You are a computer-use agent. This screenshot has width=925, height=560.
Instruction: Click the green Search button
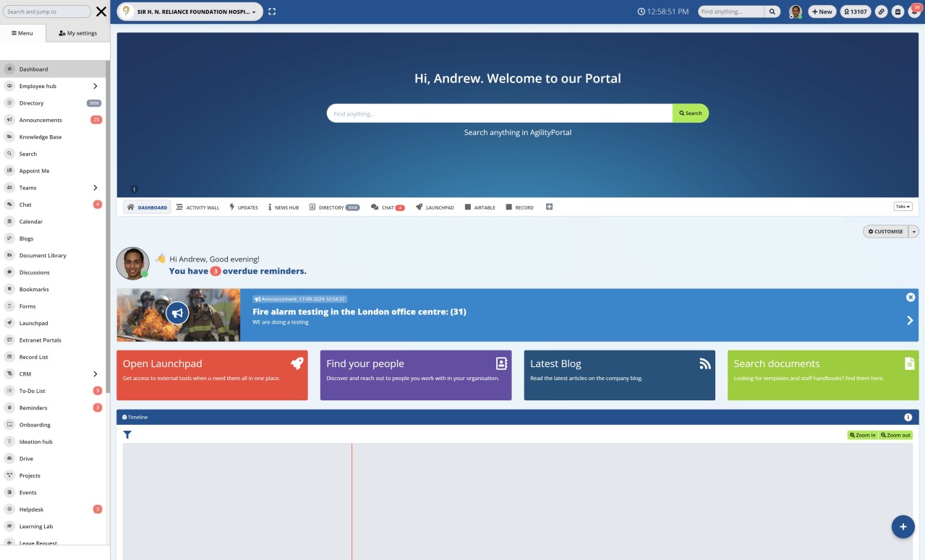(690, 113)
